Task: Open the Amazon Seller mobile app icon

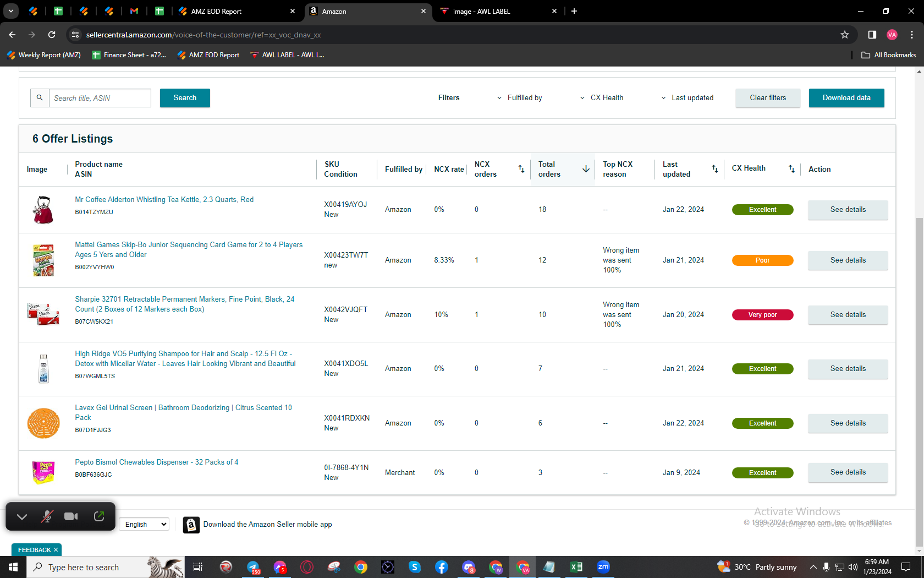Action: (191, 525)
